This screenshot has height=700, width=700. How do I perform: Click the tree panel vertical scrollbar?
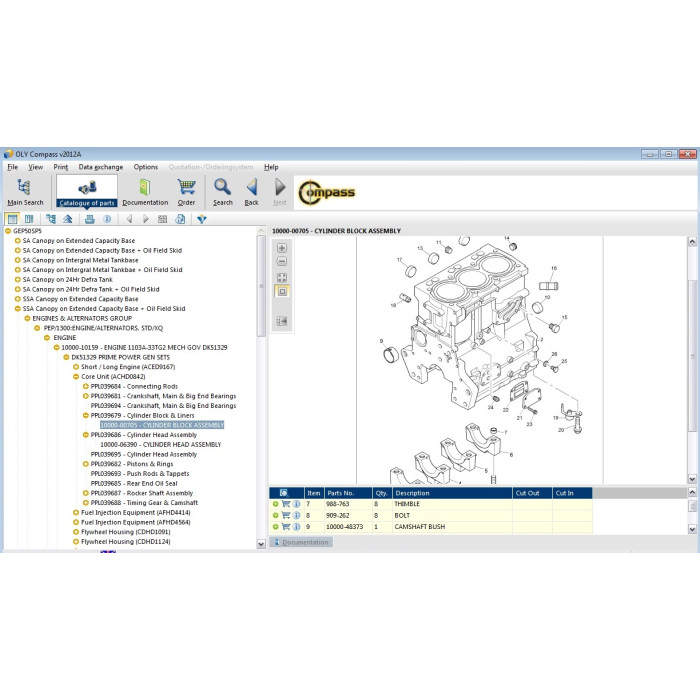[x=261, y=286]
